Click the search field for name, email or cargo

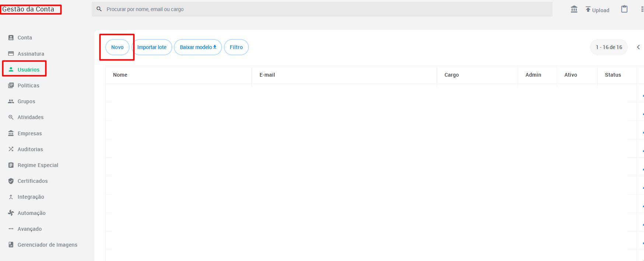click(x=322, y=9)
